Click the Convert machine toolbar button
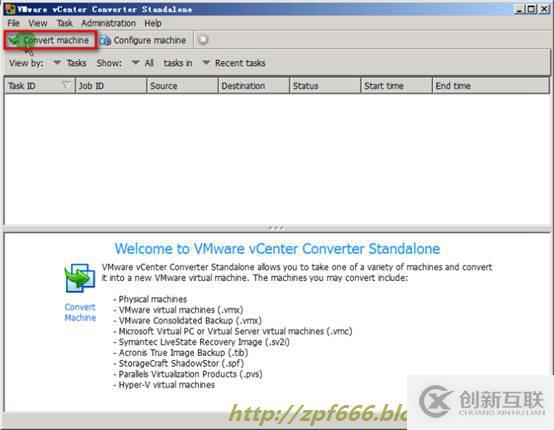The width and height of the screenshot is (554, 430). coord(49,40)
